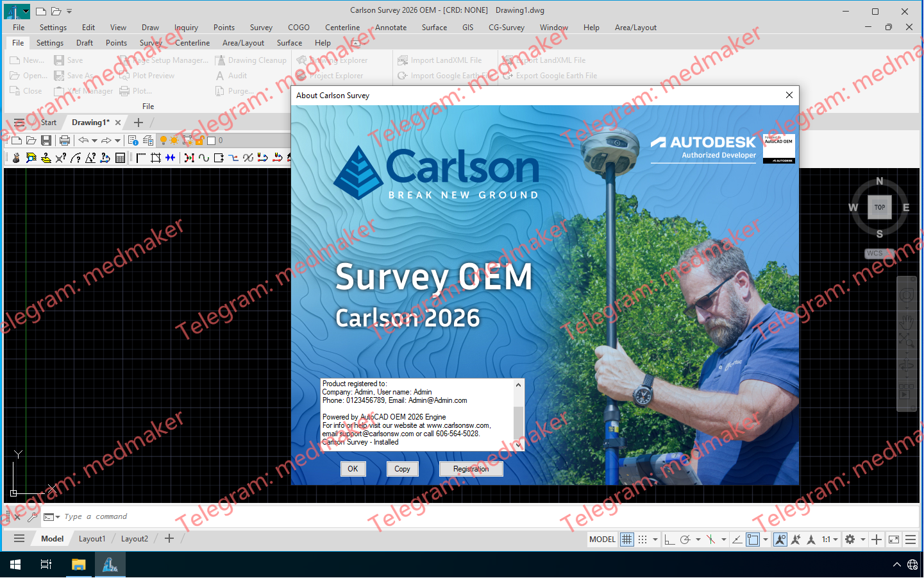The width and height of the screenshot is (924, 578).
Task: Click the Copy button in About dialog
Action: (x=402, y=469)
